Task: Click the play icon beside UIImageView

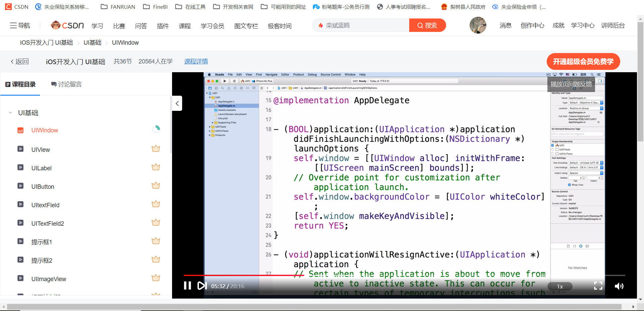Action: pos(20,278)
